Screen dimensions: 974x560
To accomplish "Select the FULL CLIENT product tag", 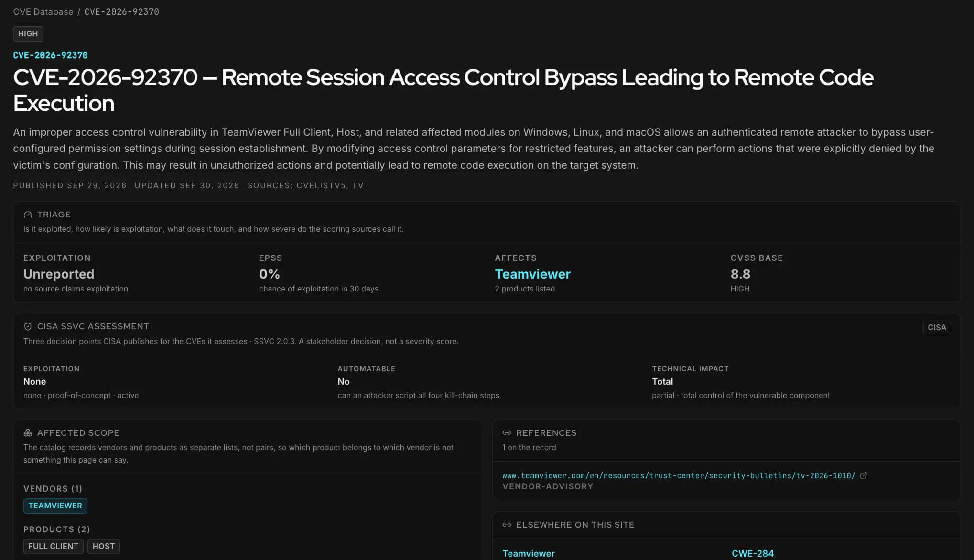I will click(54, 546).
